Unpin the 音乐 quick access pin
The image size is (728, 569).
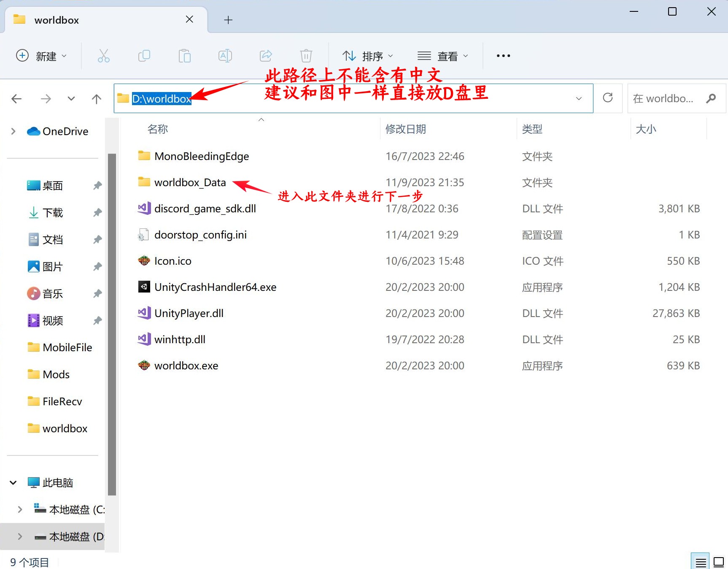[97, 293]
